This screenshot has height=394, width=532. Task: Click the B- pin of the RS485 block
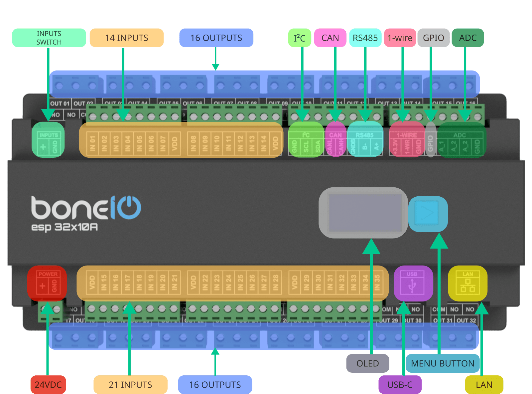(365, 147)
